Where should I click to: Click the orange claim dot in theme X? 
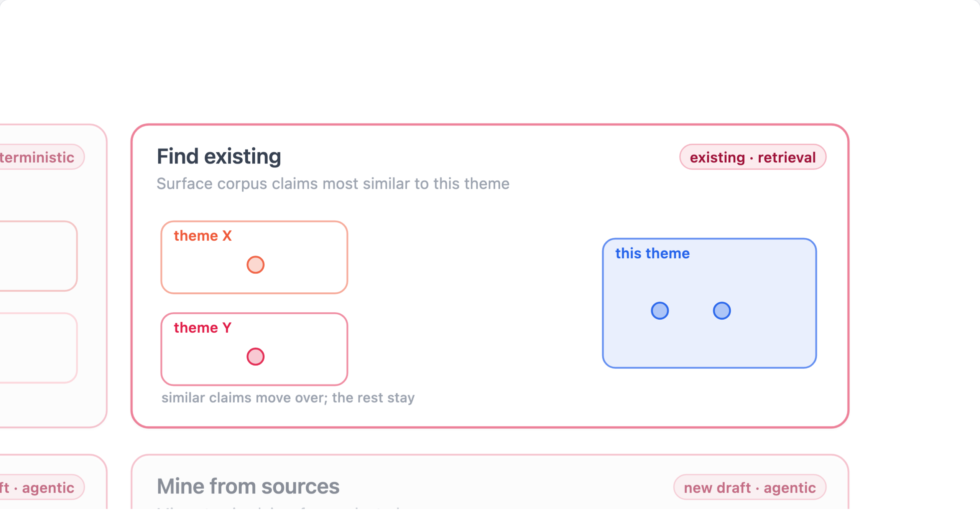tap(255, 265)
